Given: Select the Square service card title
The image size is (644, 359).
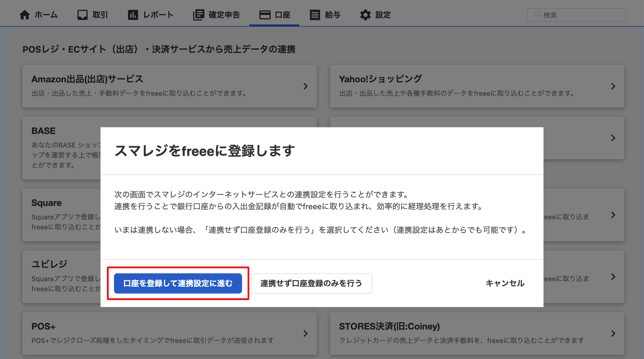Looking at the screenshot, I should (x=47, y=203).
